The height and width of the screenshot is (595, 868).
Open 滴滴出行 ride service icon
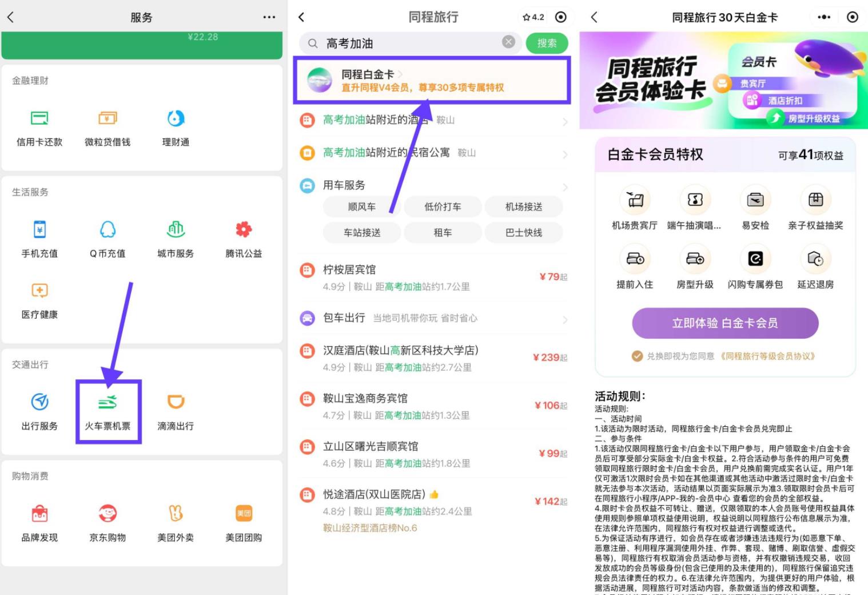176,402
